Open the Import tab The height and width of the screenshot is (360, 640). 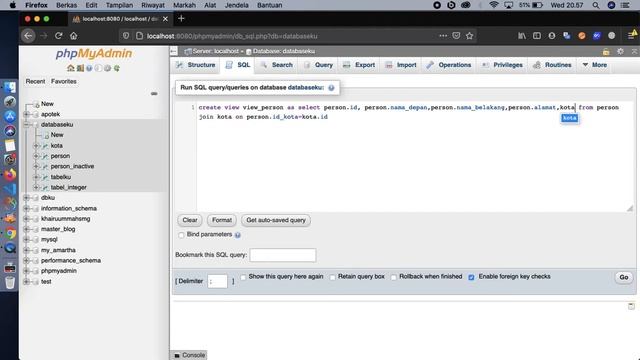click(x=401, y=65)
